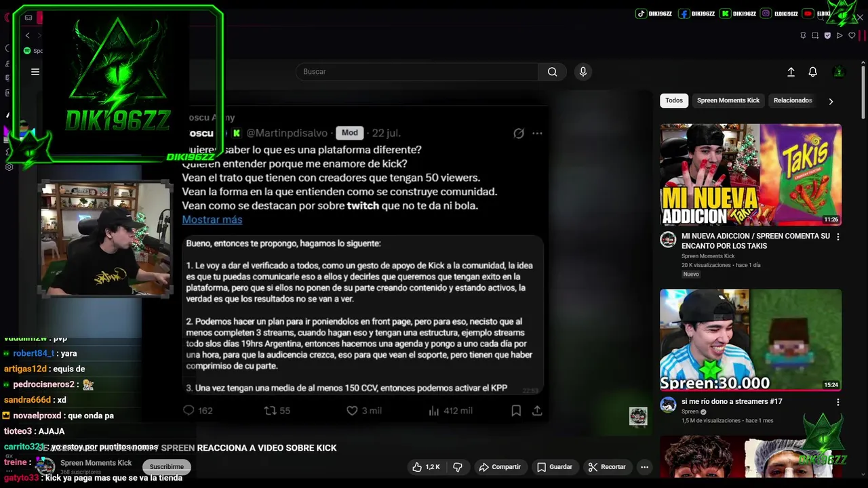Open the 'MI NUEVA ADICCION / SPREEN COMENTA' title
This screenshot has width=868, height=488.
755,241
